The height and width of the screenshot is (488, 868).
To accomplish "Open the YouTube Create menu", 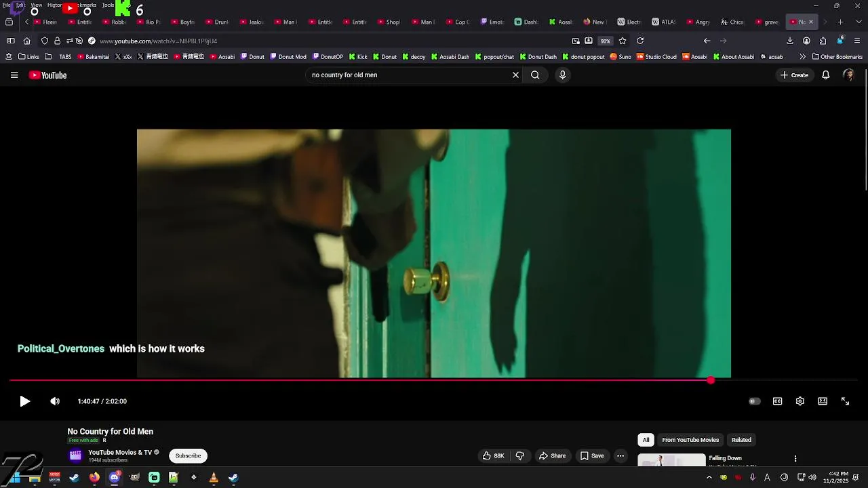I will (x=794, y=75).
